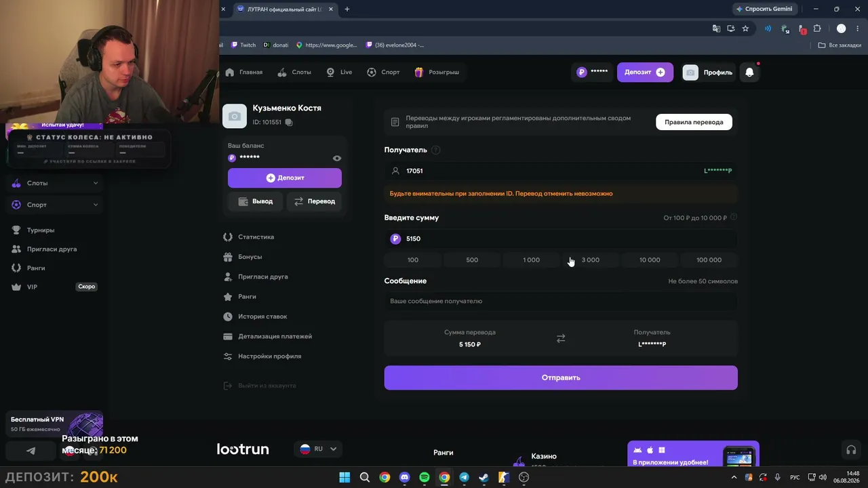Open the Chrome profile avatar
This screenshot has height=488, width=868.
coord(842,28)
